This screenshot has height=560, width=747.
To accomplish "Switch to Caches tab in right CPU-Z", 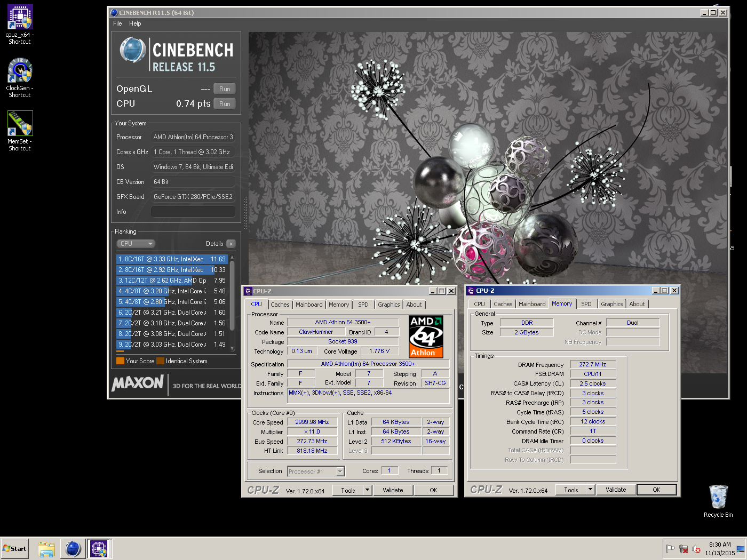I will click(x=503, y=304).
